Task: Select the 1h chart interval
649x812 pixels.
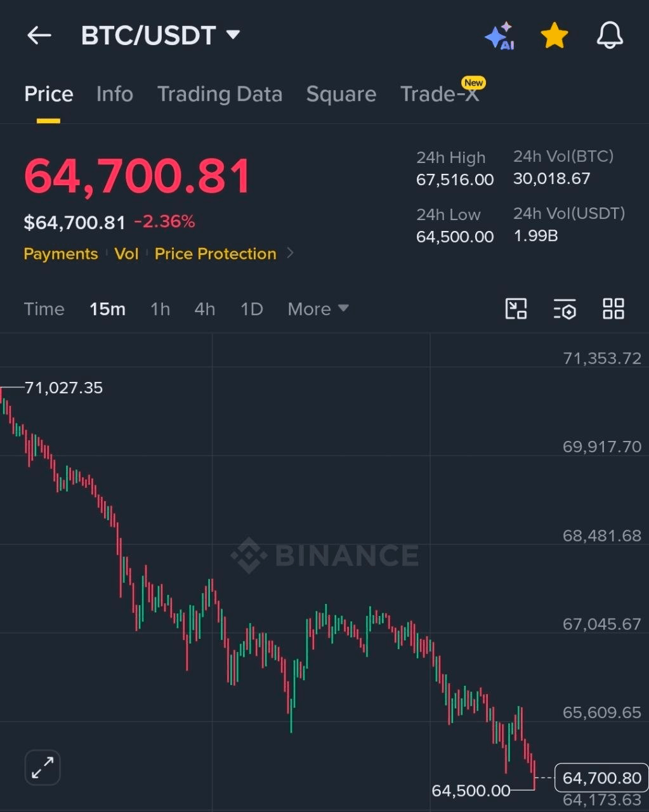Action: click(x=160, y=309)
